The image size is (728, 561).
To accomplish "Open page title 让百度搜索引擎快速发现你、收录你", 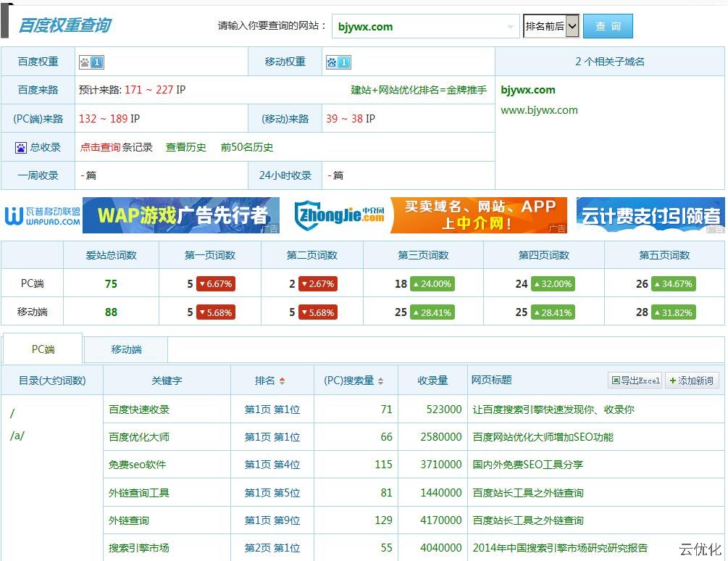I will pyautogui.click(x=553, y=409).
